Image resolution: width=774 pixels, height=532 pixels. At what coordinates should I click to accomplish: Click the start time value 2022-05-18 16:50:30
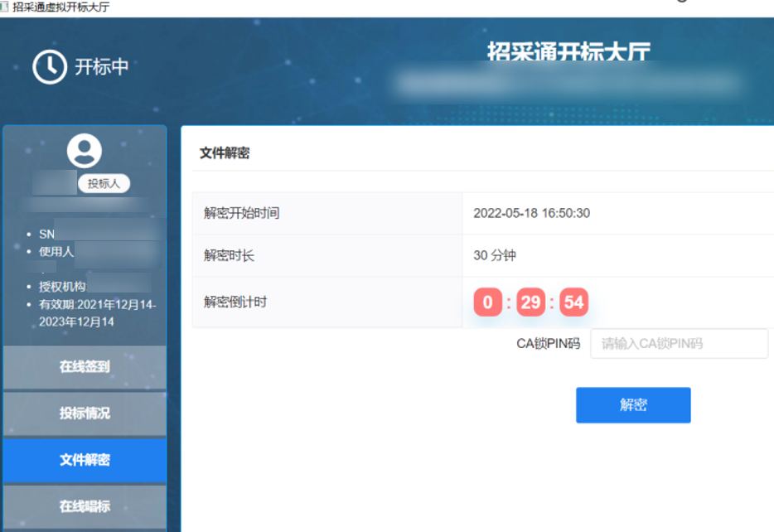tap(531, 213)
